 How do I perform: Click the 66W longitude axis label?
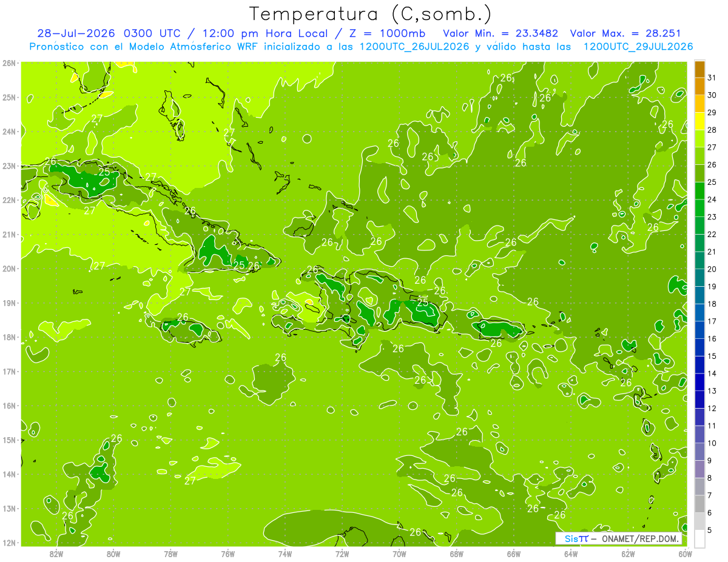[x=514, y=554]
